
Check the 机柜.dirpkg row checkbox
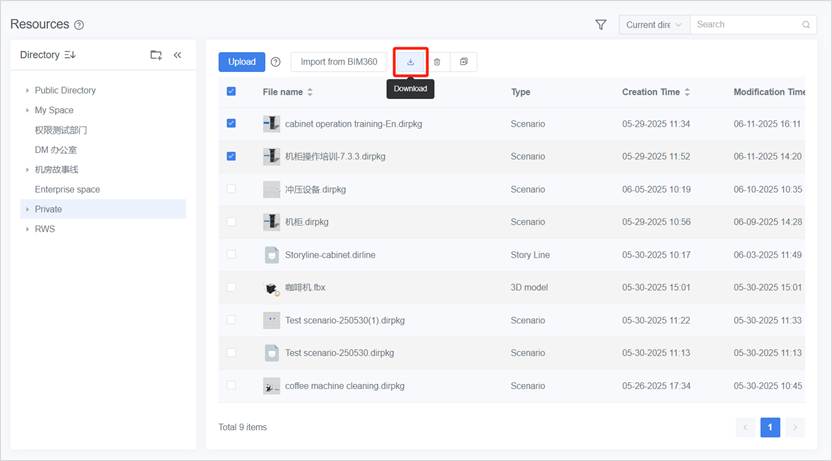231,221
